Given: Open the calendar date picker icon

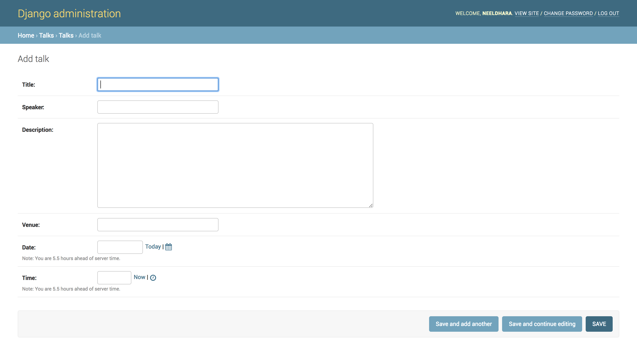Looking at the screenshot, I should (x=169, y=247).
